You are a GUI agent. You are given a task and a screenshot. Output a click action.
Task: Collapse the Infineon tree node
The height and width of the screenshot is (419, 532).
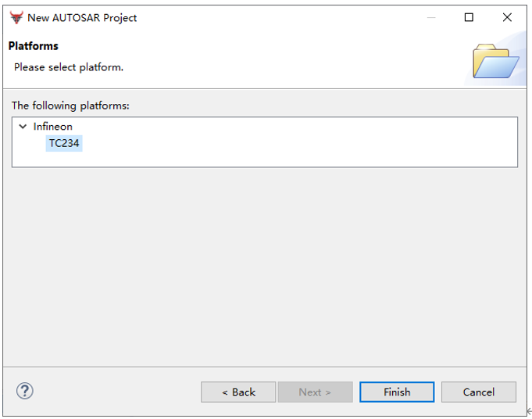23,127
